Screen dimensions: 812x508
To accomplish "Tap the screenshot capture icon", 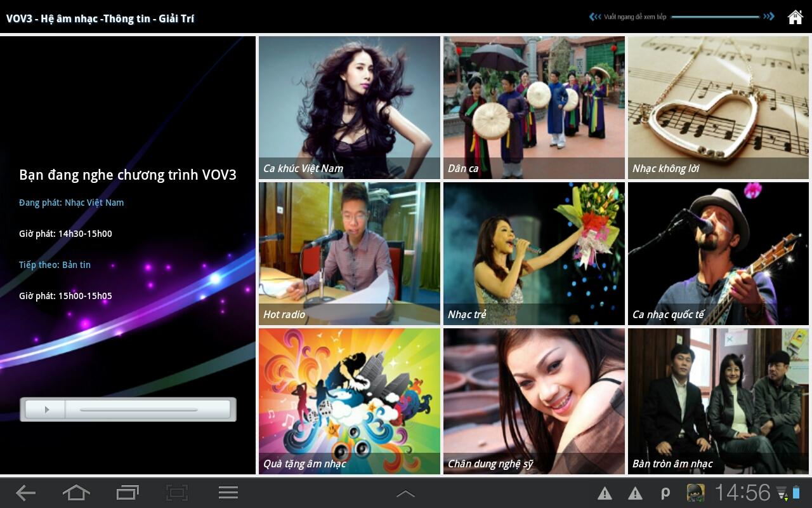I will point(177,493).
